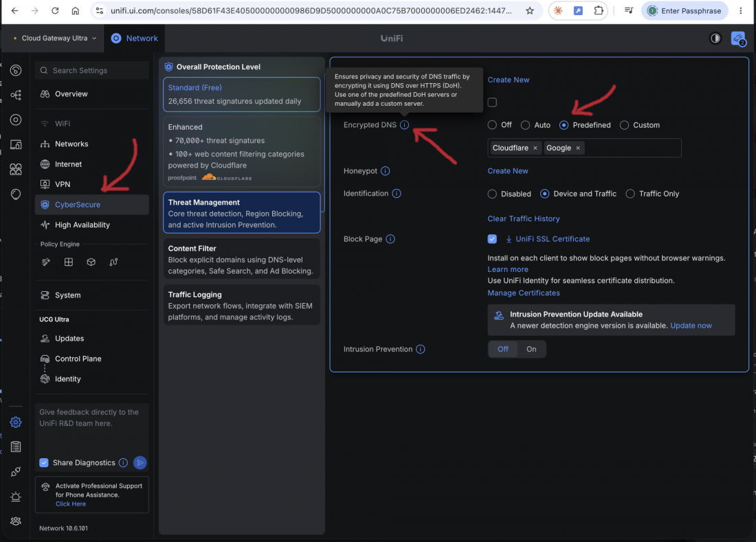Reload the browser page
Viewport: 756px width, 542px height.
[55, 10]
